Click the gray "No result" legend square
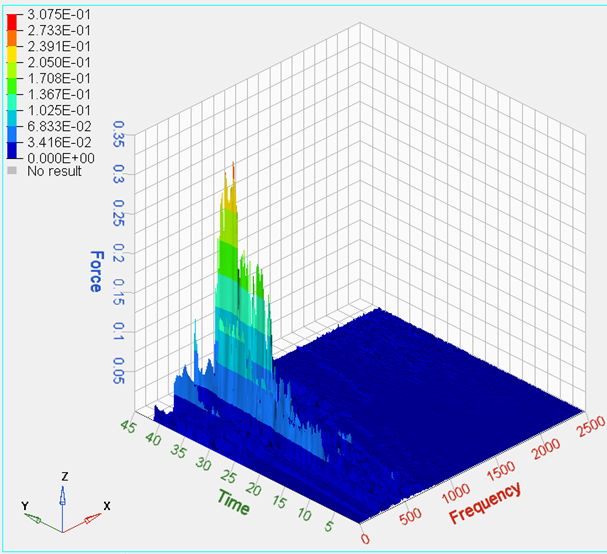 coord(12,171)
